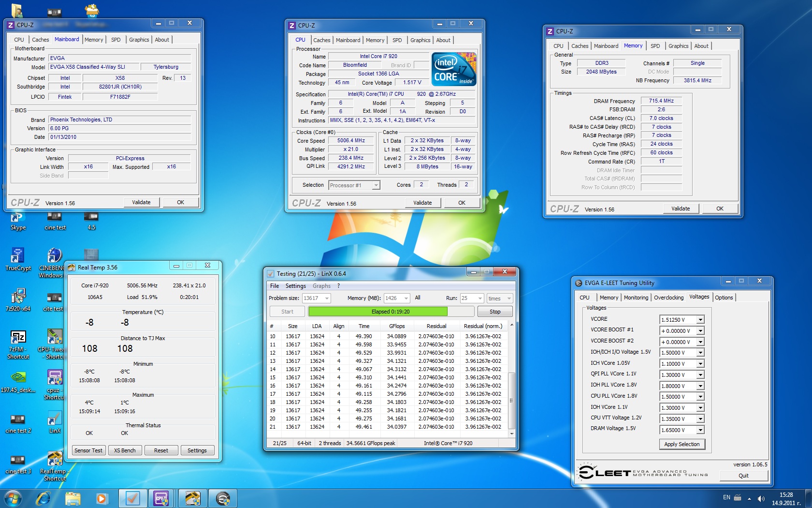This screenshot has height=508, width=812.
Task: Open Real Temp Settings button
Action: coord(197,450)
